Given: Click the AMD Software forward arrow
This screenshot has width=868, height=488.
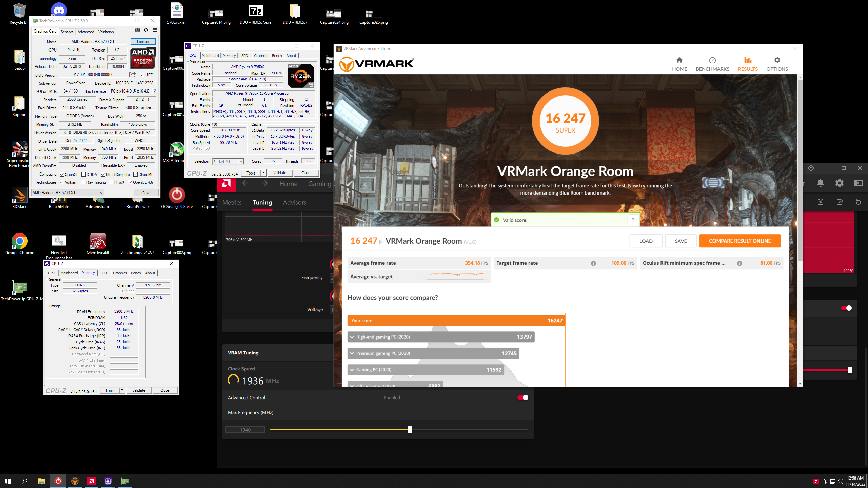Looking at the screenshot, I should 264,183.
